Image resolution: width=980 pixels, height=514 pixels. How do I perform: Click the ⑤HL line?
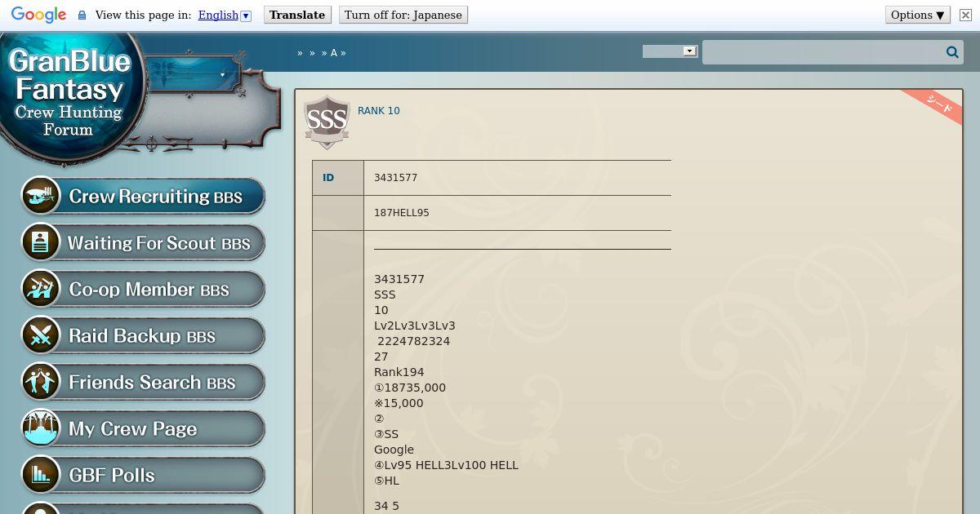tap(387, 481)
